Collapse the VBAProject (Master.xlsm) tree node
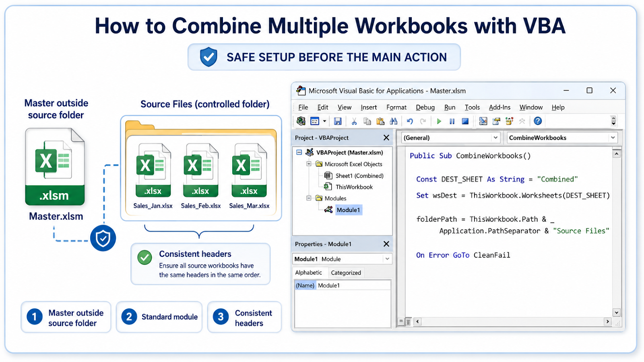644x362 pixels. tap(299, 152)
